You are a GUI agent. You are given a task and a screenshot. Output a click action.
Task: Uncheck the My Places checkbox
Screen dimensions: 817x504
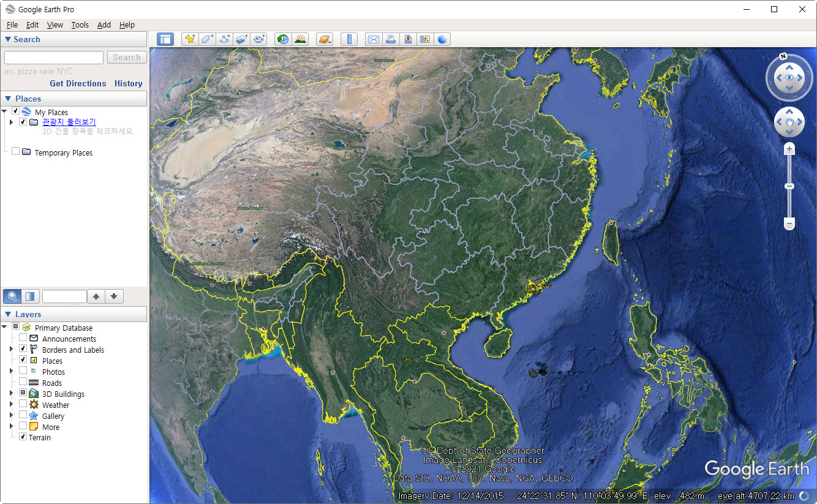pos(16,111)
